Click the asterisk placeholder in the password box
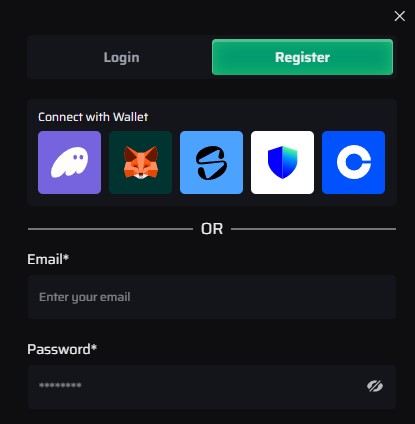Viewport: 415px width, 424px height. click(60, 386)
